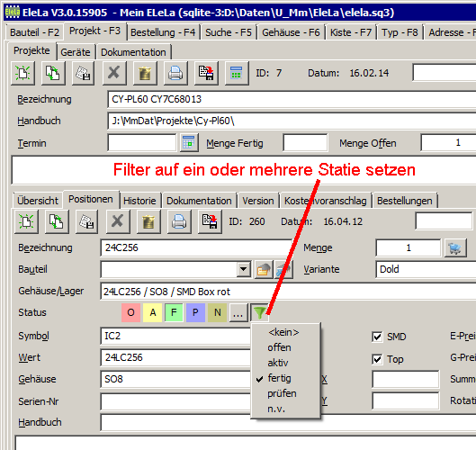This screenshot has height=450, width=476.
Task: Click the save position icon in the Positionen toolbar
Action: click(86, 221)
